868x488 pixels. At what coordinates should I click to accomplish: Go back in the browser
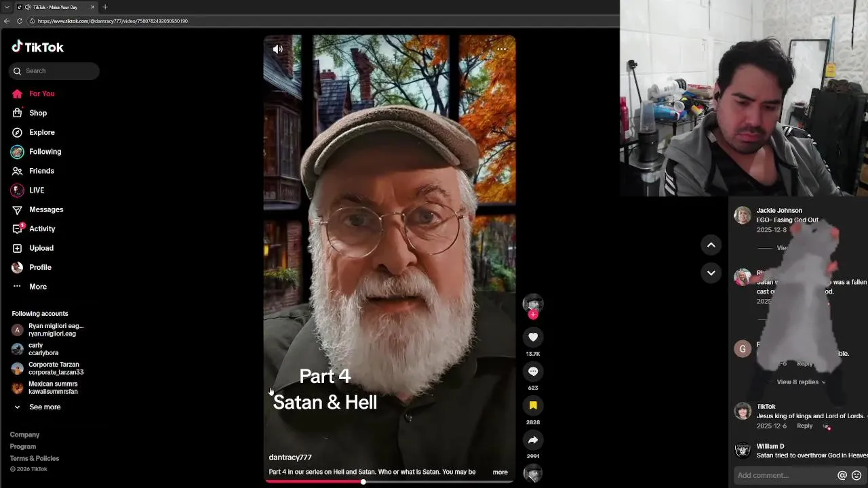tap(7, 21)
